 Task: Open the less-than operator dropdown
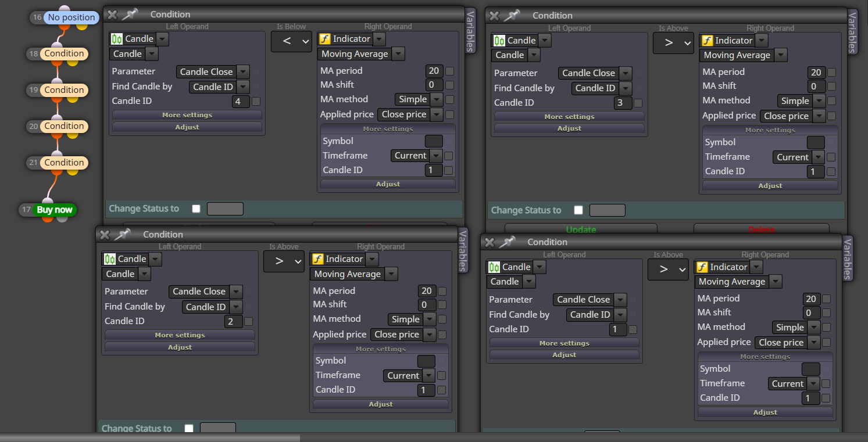point(291,41)
